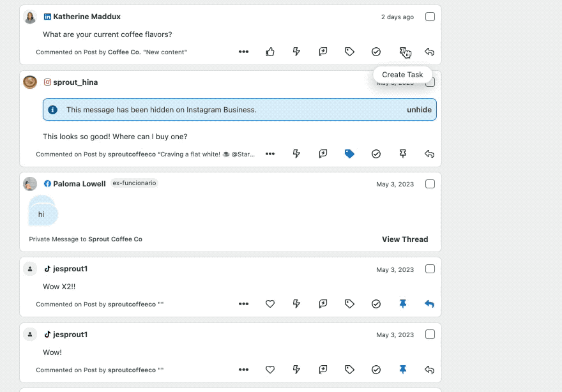Mark sprout_hina message as complete
The width and height of the screenshot is (562, 392).
coord(376,154)
